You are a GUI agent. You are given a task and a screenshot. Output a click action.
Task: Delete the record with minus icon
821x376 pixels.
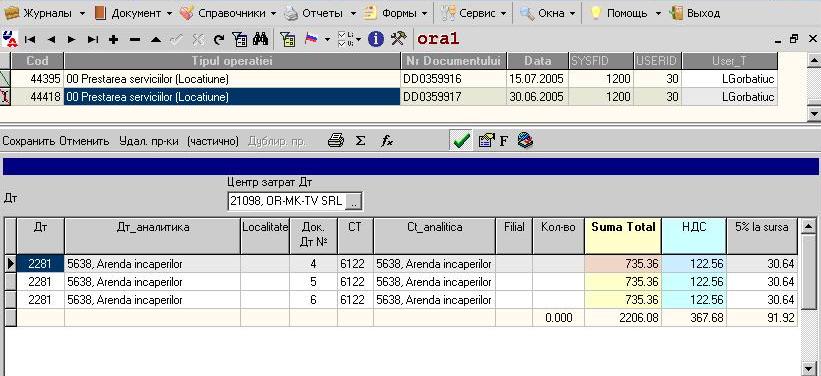pyautogui.click(x=135, y=39)
